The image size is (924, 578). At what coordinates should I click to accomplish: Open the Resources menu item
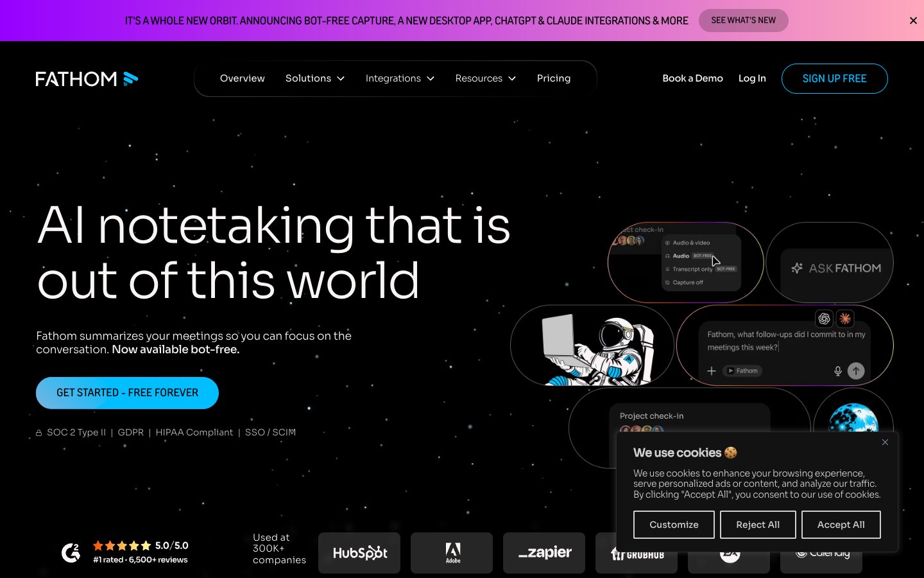point(479,78)
